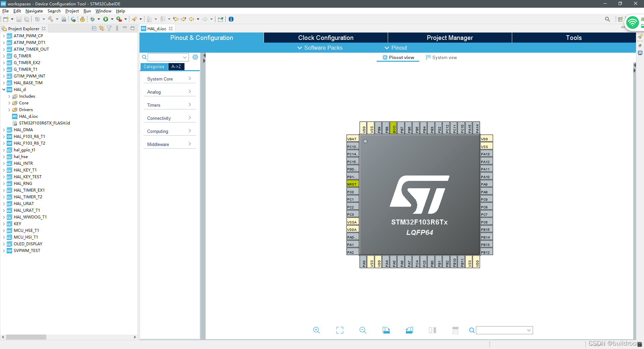
Task: Click the Build hammer icon
Action: pyautogui.click(x=51, y=19)
